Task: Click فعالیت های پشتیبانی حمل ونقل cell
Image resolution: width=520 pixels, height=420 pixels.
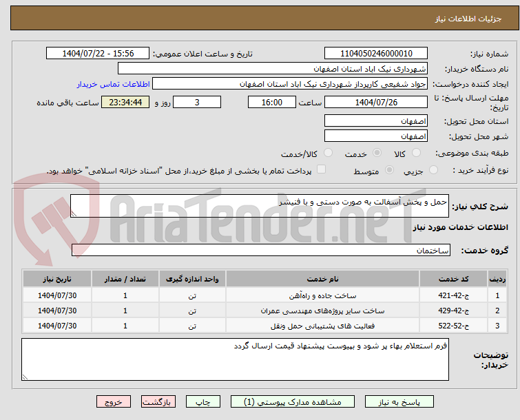Action: (x=323, y=326)
